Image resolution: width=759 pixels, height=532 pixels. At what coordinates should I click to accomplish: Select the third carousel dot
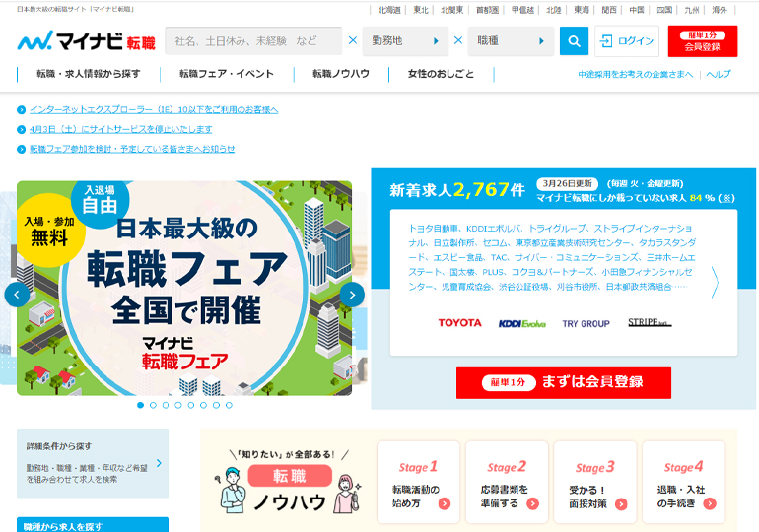(166, 405)
